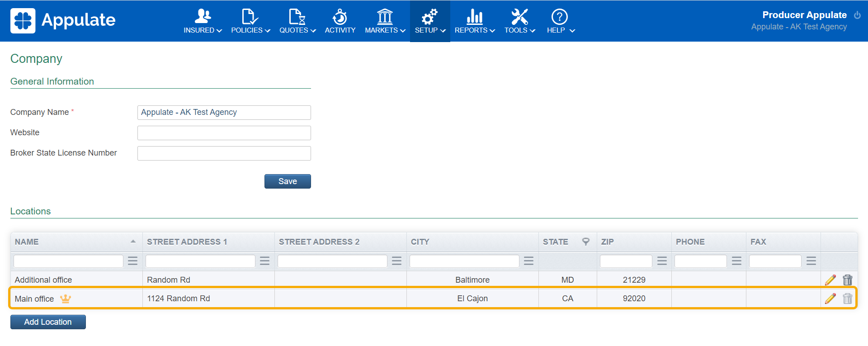Screen dimensions: 868x346
Task: Sort by PHONE column header
Action: [690, 242]
